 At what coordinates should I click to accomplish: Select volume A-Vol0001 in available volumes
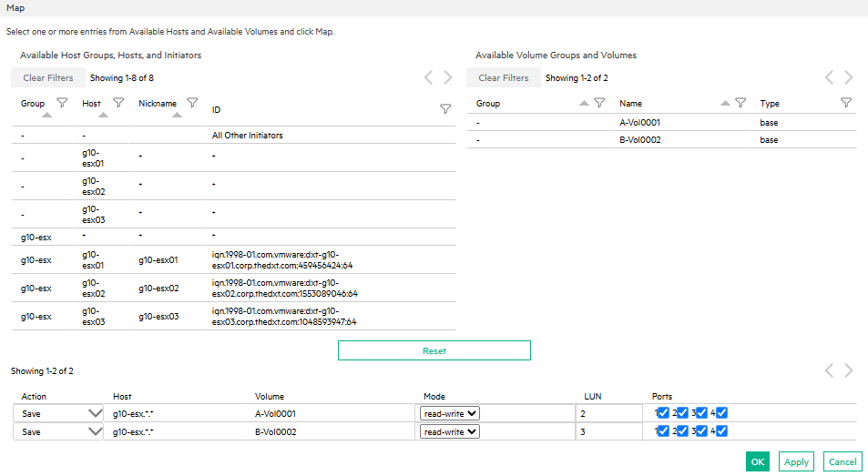pyautogui.click(x=661, y=122)
